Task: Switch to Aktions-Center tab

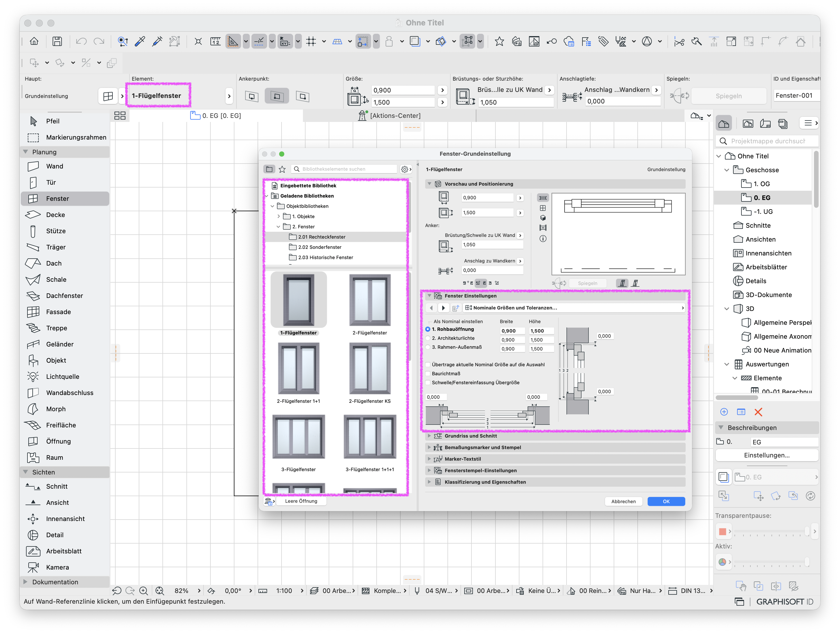Action: coord(390,116)
